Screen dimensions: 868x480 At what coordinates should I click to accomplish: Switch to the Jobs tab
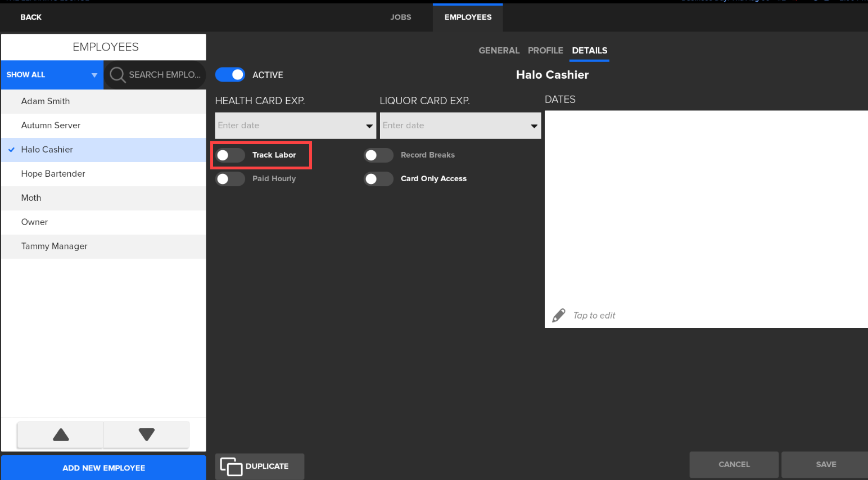pos(401,17)
